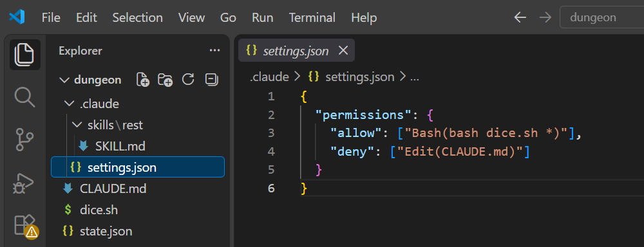Open the Run menu

[x=263, y=17]
